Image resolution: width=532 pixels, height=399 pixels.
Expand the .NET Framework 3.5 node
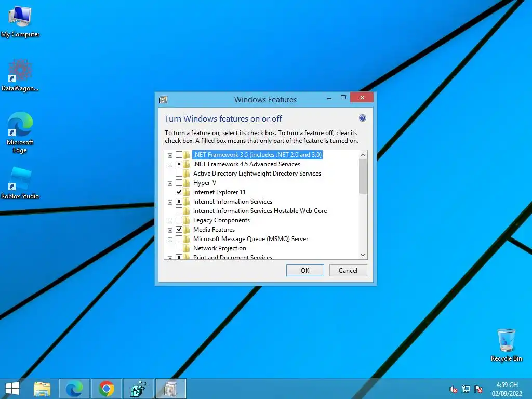(170, 155)
